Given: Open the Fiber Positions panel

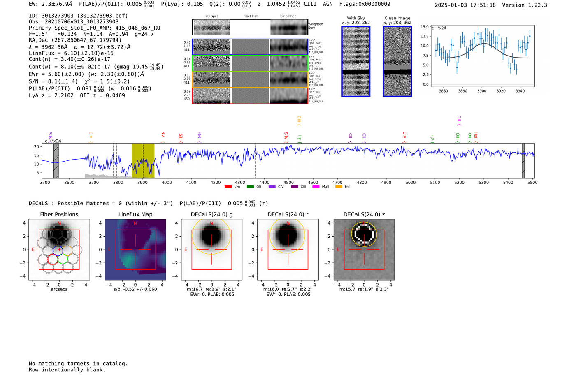Looking at the screenshot, I should 59,250.
